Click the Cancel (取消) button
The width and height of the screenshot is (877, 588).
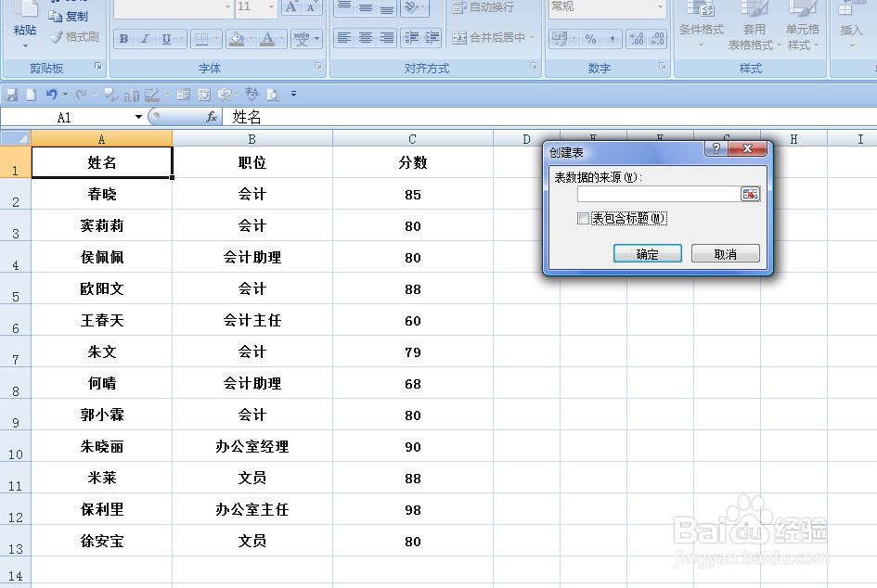[x=726, y=254]
